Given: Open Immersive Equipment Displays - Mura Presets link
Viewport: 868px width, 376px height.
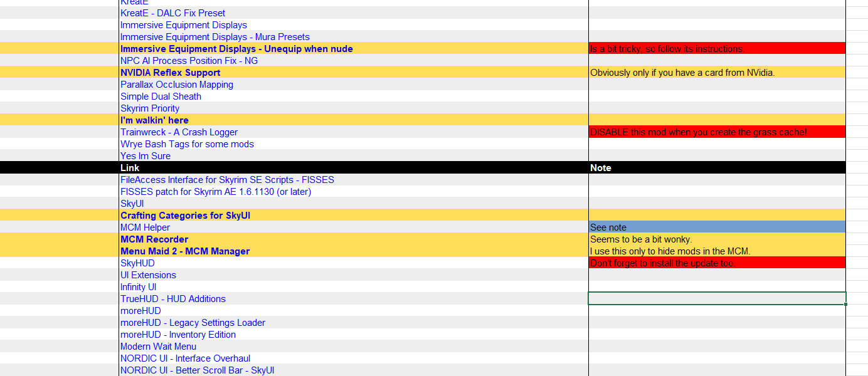Looking at the screenshot, I should coord(215,37).
